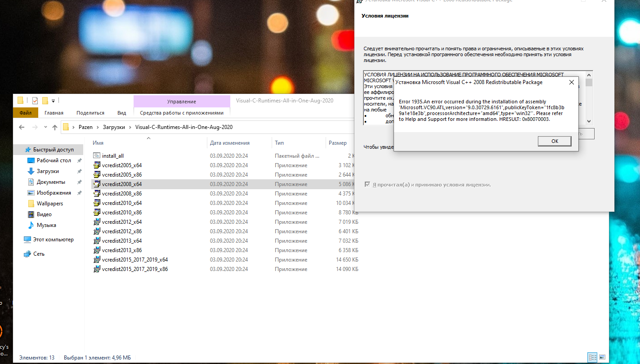The height and width of the screenshot is (364, 640).
Task: Open Изображения in navigation pane
Action: click(x=54, y=193)
